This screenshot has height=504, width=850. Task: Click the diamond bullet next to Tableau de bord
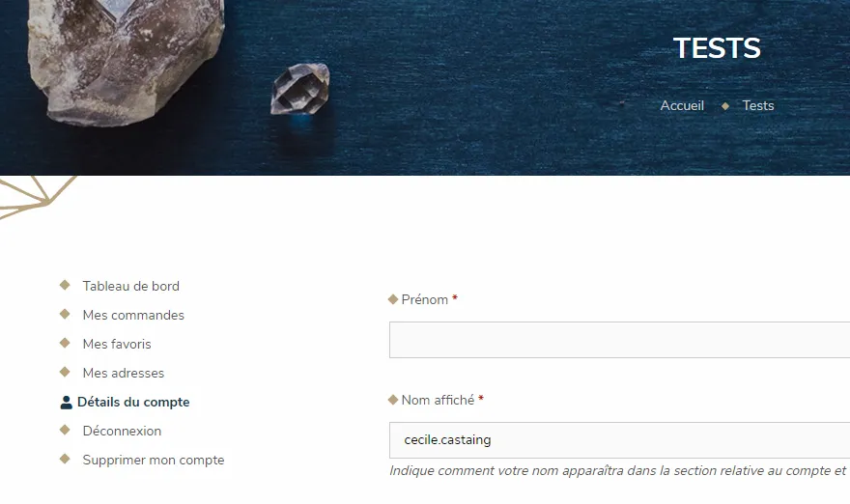(x=65, y=285)
